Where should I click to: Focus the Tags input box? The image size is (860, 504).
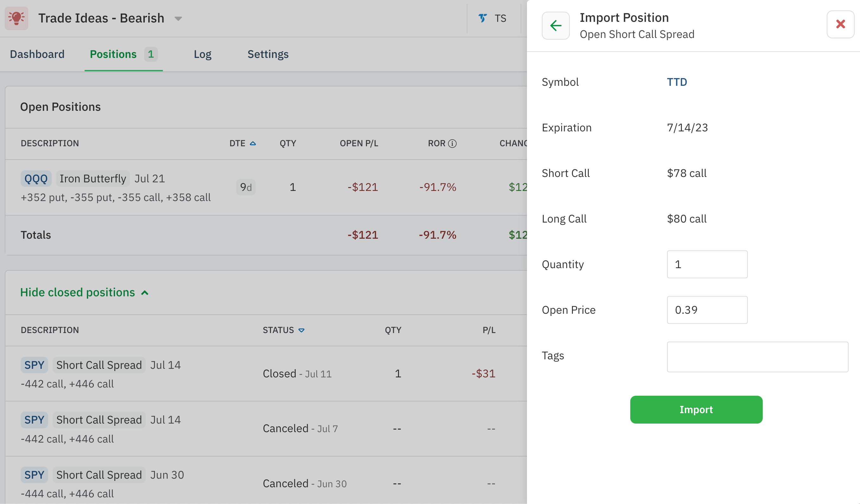point(757,357)
